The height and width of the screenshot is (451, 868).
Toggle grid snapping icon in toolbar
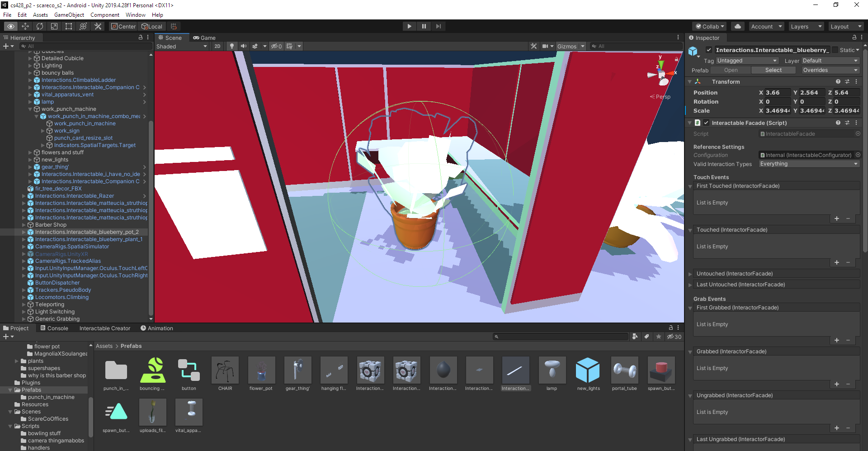pyautogui.click(x=174, y=26)
